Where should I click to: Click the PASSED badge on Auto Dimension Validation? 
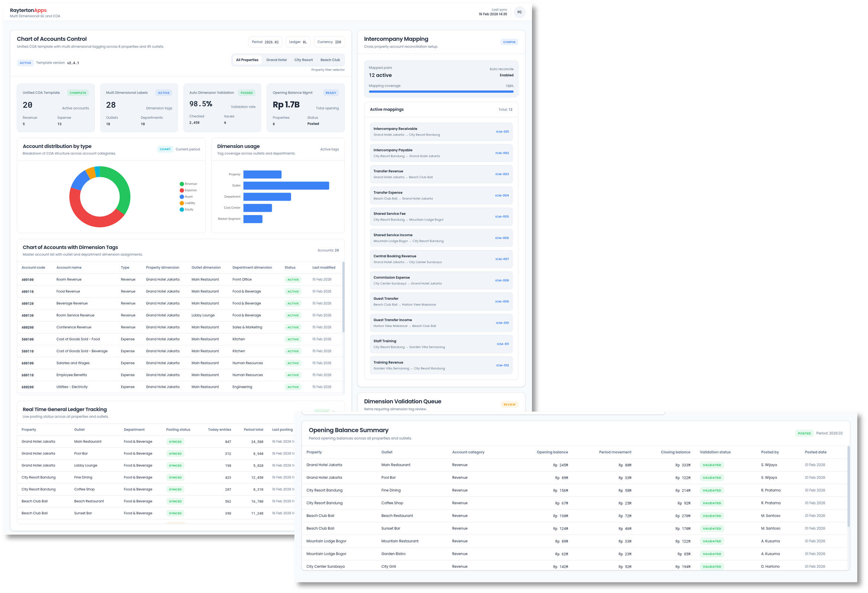(246, 93)
